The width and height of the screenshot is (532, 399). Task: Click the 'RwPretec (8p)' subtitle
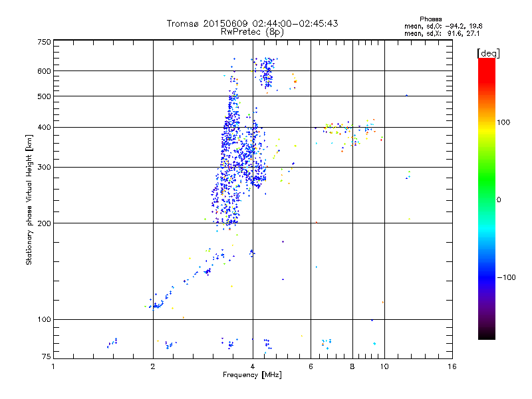[x=252, y=32]
